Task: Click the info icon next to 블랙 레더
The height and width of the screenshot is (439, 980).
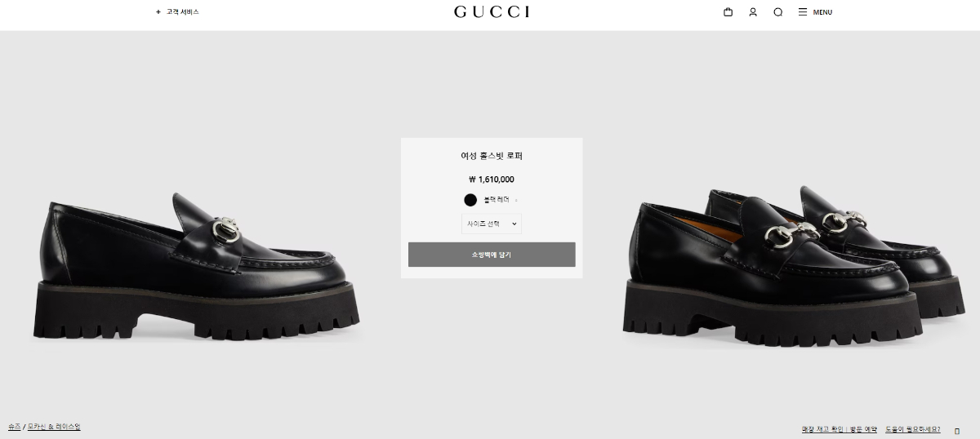Action: coord(516,200)
